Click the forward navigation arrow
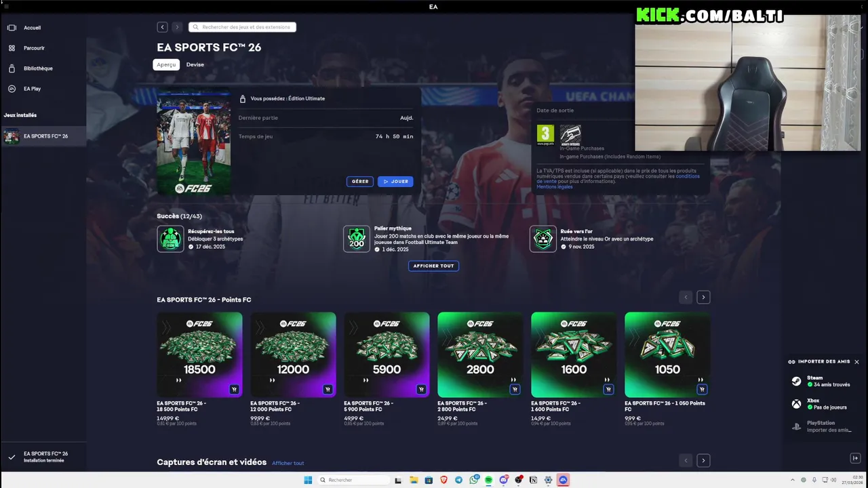Image resolution: width=868 pixels, height=488 pixels. click(x=177, y=27)
